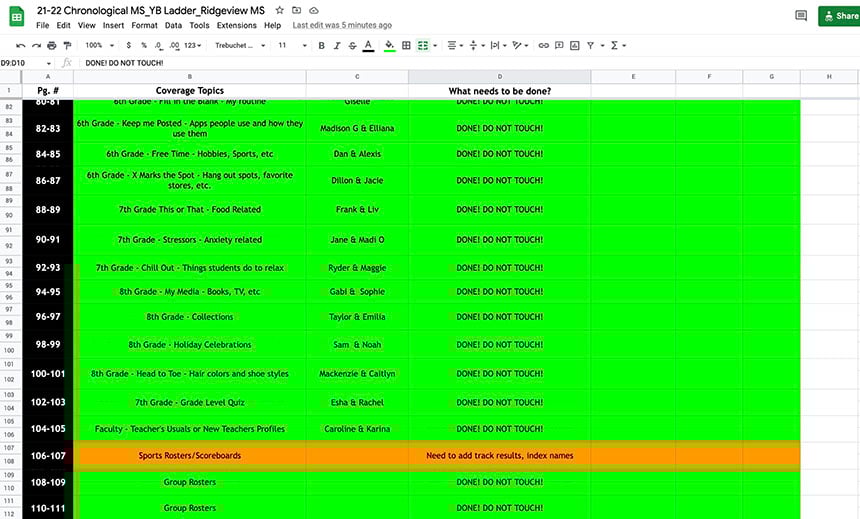Click the Insert chart icon

pyautogui.click(x=575, y=45)
